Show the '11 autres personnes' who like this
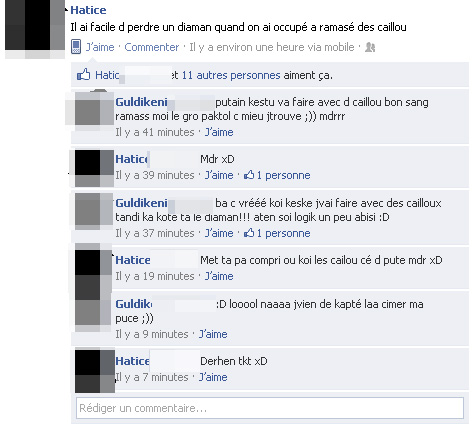473x426 pixels. point(231,75)
